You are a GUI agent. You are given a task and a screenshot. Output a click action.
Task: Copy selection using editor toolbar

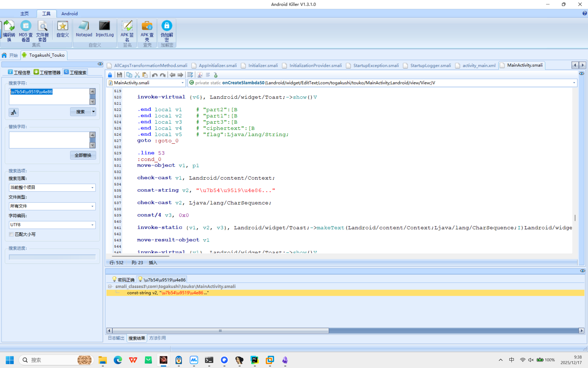(x=129, y=75)
